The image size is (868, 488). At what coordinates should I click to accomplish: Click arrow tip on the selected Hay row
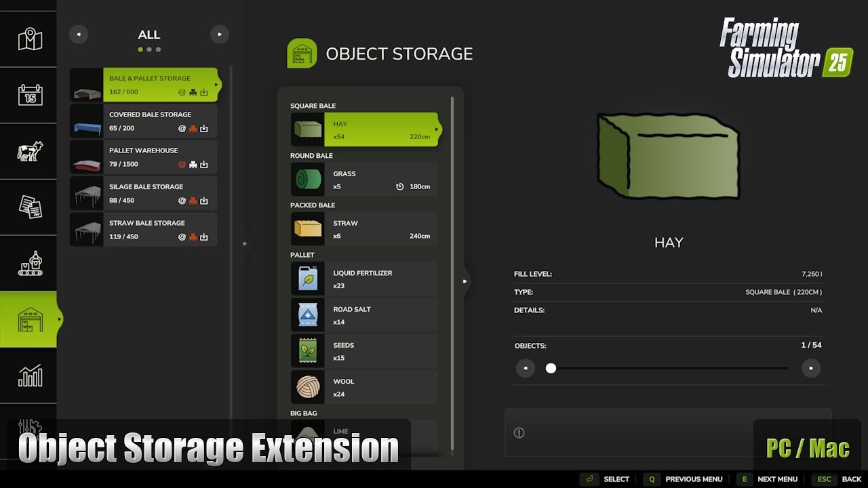click(x=438, y=129)
